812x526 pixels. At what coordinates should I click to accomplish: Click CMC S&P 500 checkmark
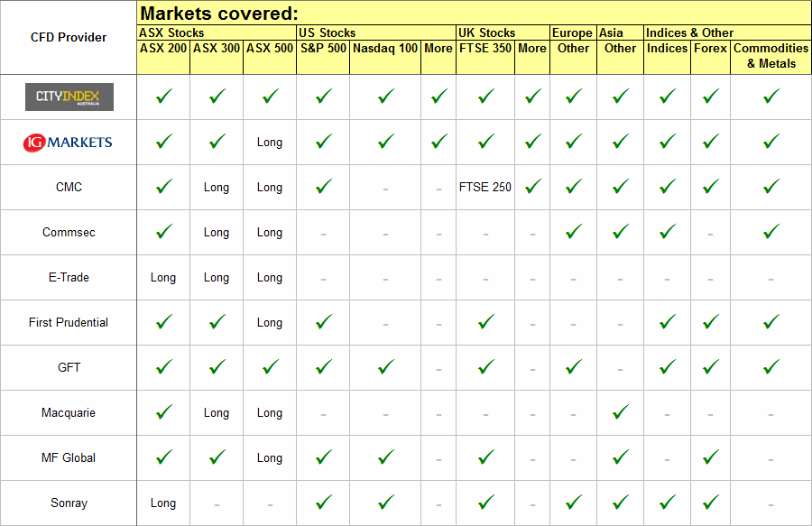pyautogui.click(x=324, y=187)
